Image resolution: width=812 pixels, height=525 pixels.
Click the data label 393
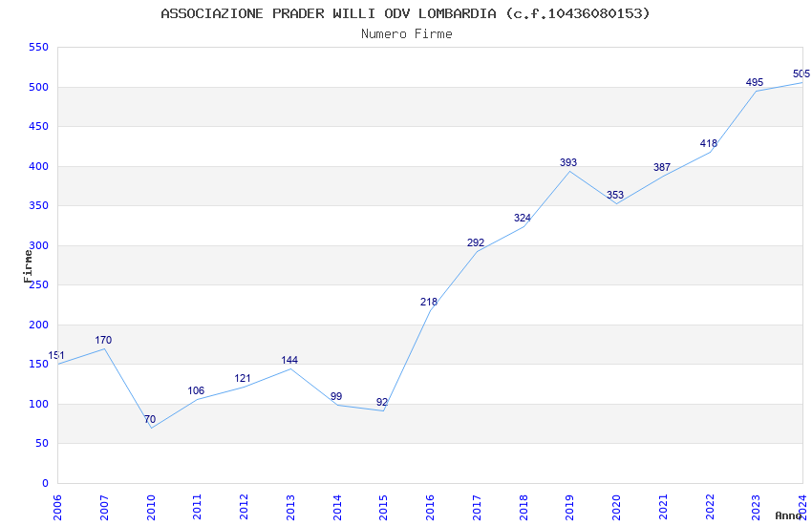tap(568, 162)
